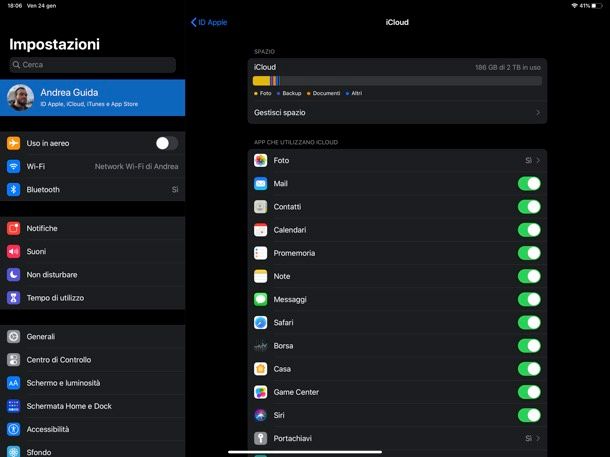The height and width of the screenshot is (457, 610).
Task: Click the Cerca search field
Action: coord(93,65)
